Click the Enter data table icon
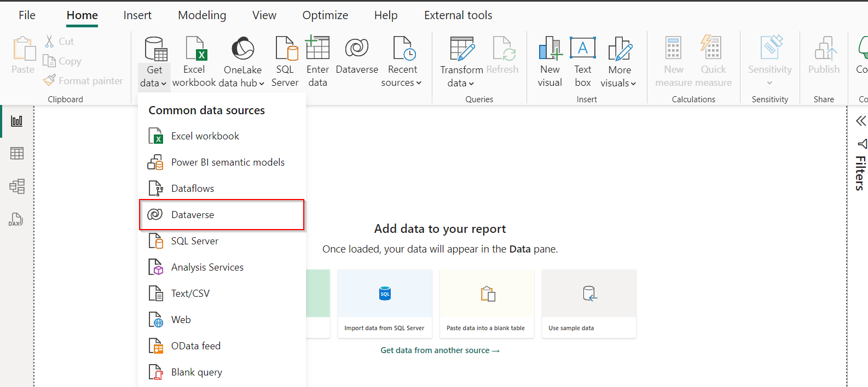This screenshot has width=868, height=387. point(317,49)
